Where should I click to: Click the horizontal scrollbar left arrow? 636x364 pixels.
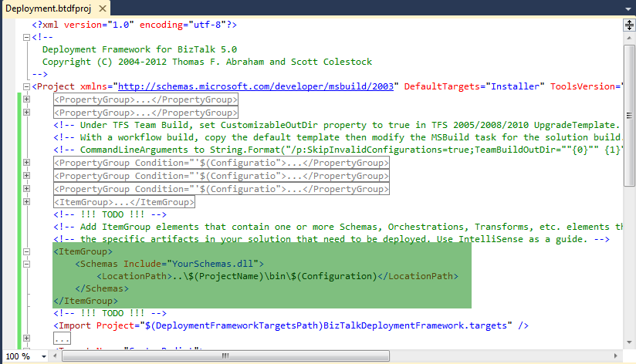coord(55,356)
